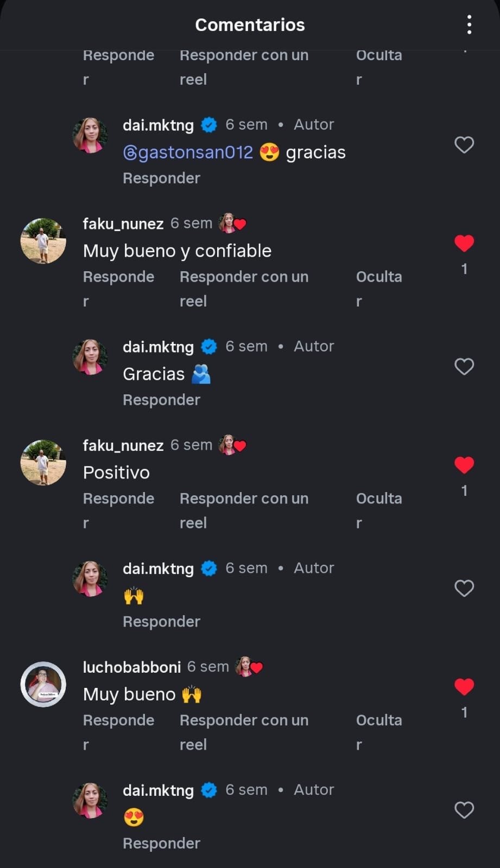This screenshot has height=868, width=500.
Task: Open @gastonsan012's mentioned profile
Action: click(188, 152)
